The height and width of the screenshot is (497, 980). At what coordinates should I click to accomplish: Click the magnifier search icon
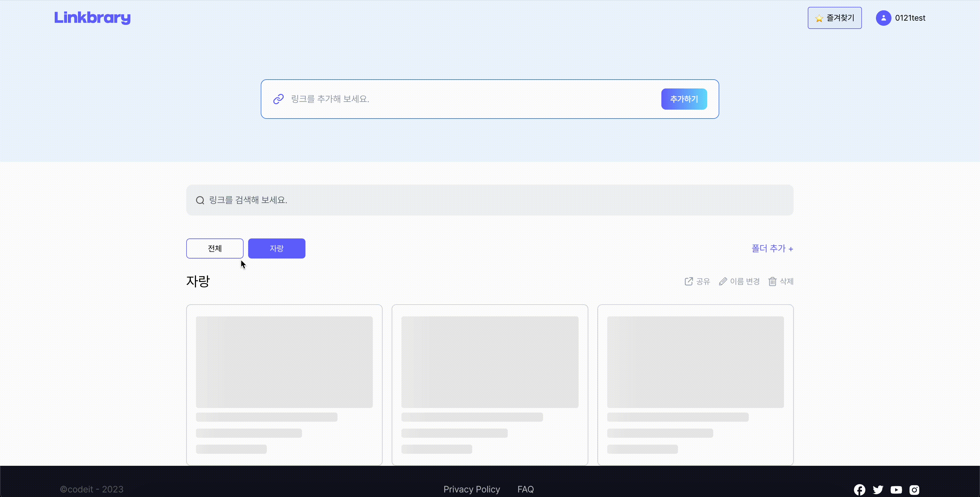[x=200, y=200]
